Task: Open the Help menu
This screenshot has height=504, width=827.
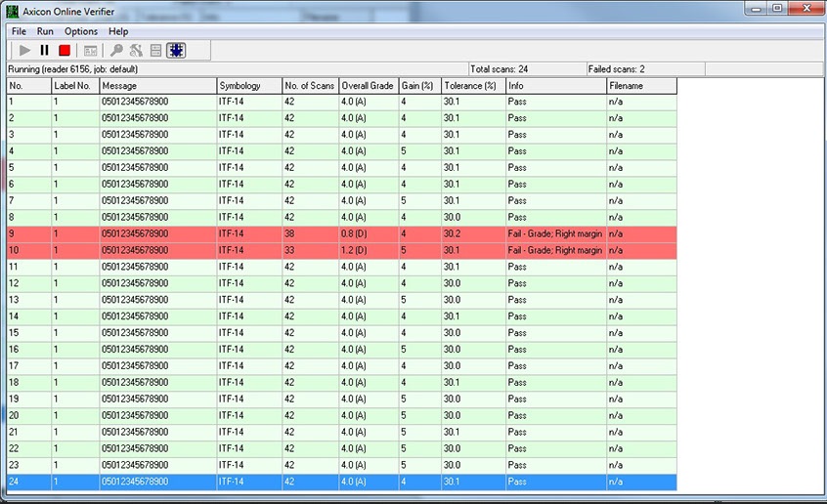Action: point(118,31)
